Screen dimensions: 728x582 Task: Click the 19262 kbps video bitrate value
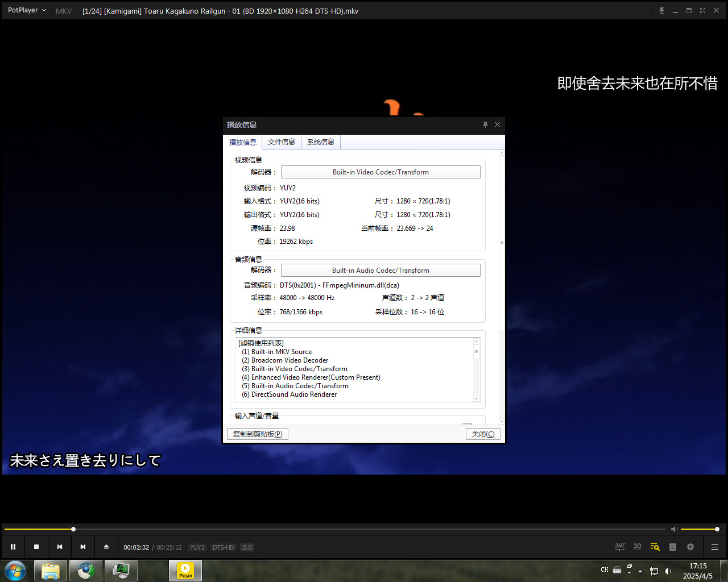(x=296, y=242)
